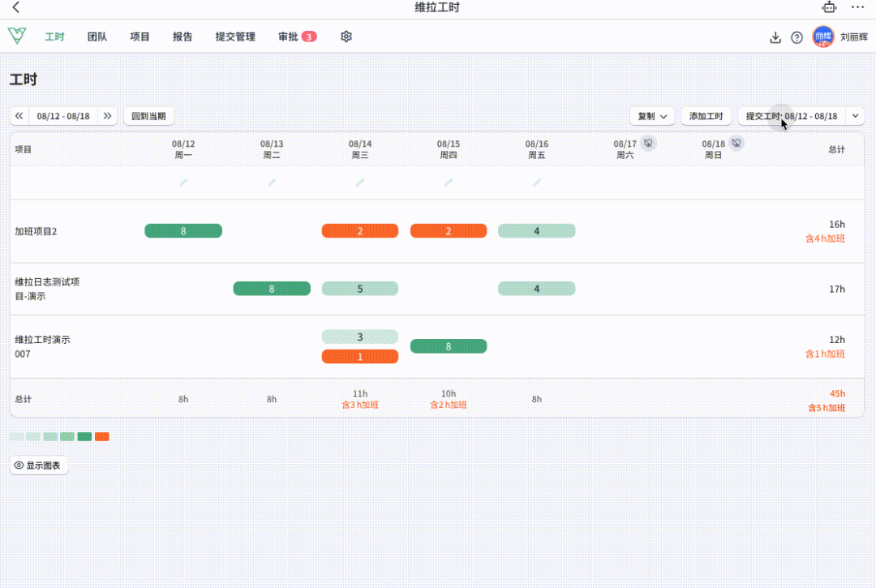Click the 含1h加班 note in 007 row total
Image resolution: width=876 pixels, height=588 pixels.
pyautogui.click(x=825, y=354)
